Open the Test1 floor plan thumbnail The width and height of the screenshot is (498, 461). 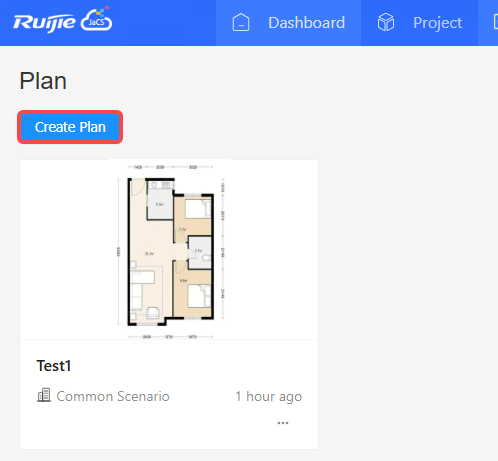point(169,250)
